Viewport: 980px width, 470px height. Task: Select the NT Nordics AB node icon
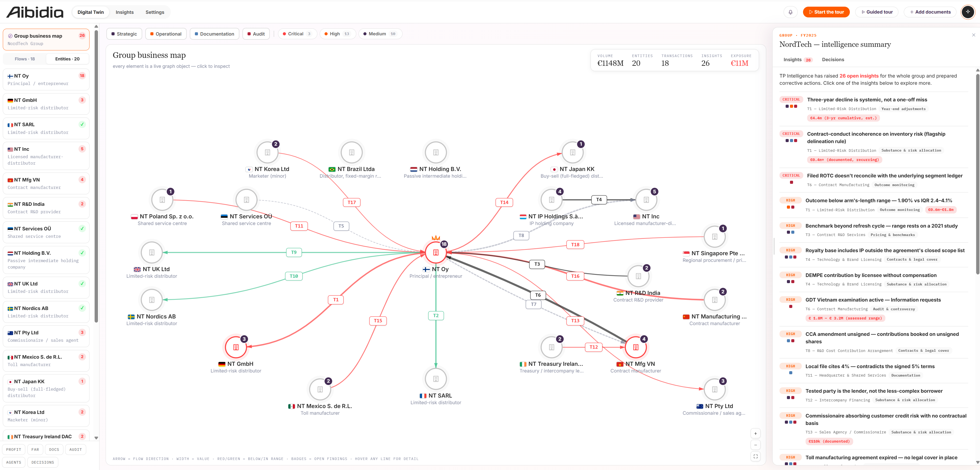pos(152,300)
